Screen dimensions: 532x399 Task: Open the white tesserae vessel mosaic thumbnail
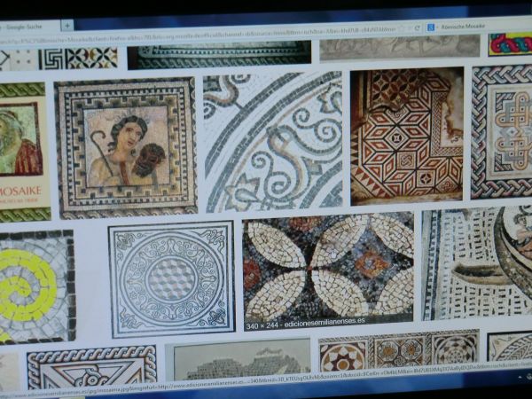[477, 264]
